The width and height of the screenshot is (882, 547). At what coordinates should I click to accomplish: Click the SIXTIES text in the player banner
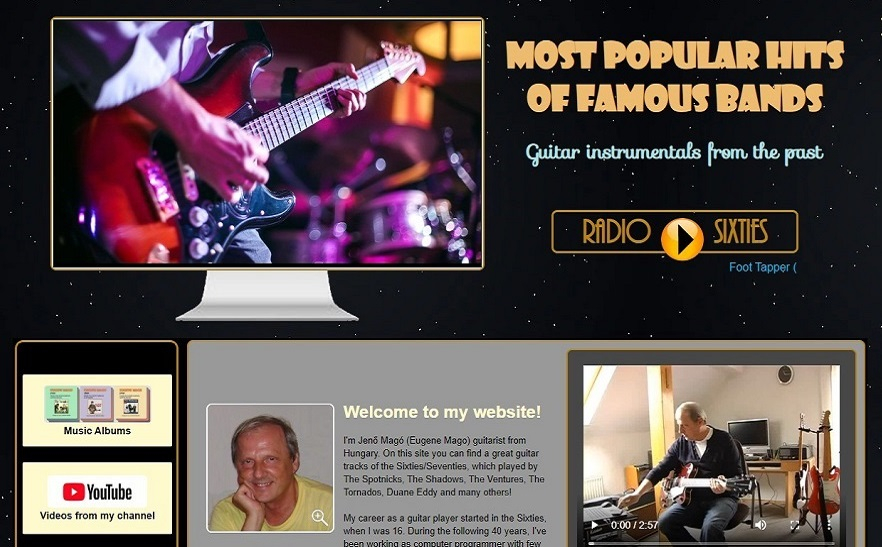740,231
